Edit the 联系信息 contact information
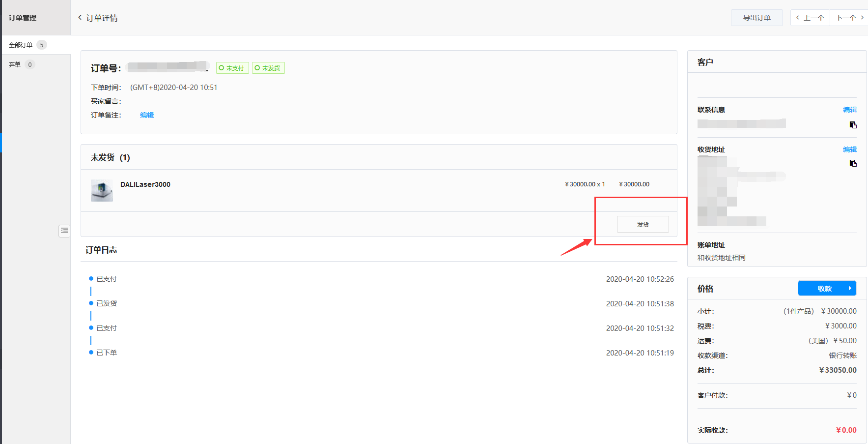868x444 pixels. (x=849, y=110)
